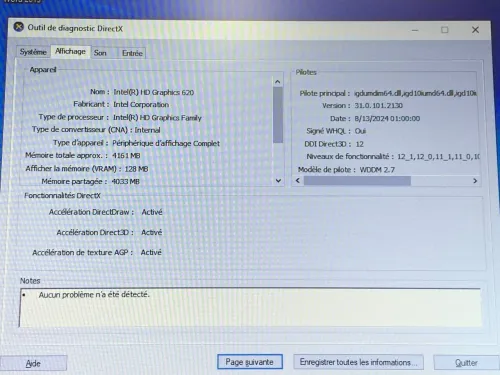
Task: Open the Son tab
Action: 100,53
